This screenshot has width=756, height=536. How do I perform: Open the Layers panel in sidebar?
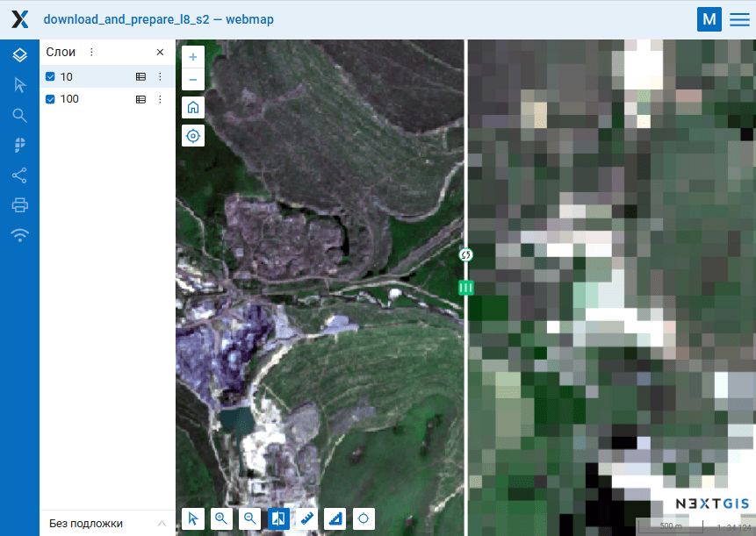(x=19, y=55)
